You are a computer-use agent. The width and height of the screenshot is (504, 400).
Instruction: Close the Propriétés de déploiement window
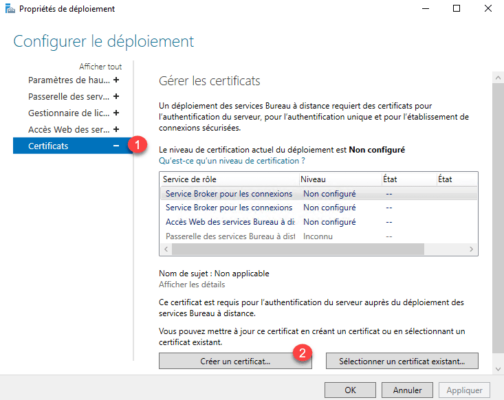tap(488, 8)
